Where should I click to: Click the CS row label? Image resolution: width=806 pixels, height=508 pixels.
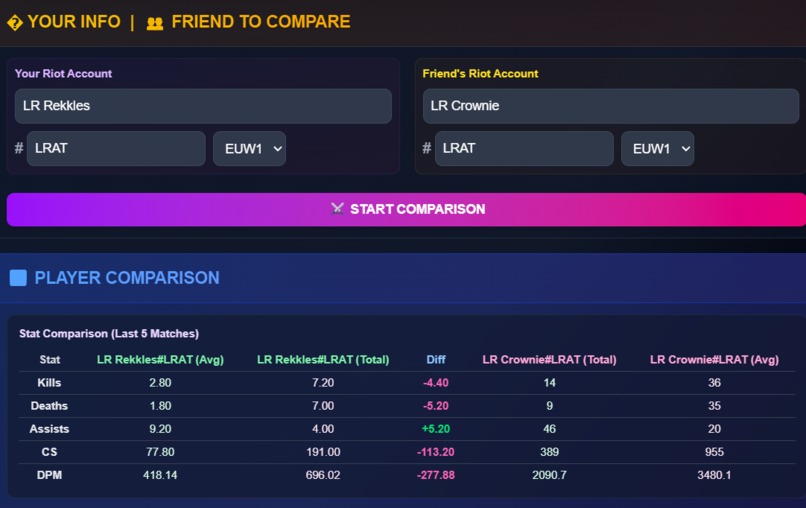tap(49, 452)
